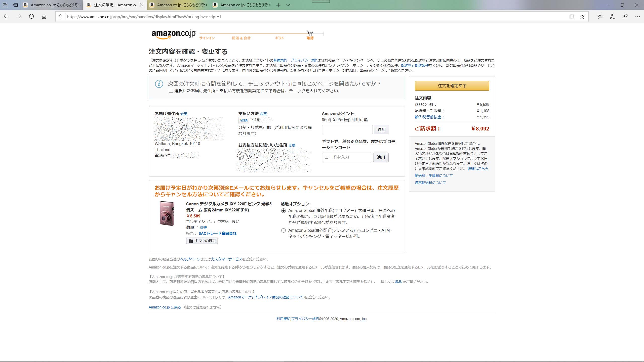
Task: Open 通常配送料について link
Action: click(x=430, y=183)
